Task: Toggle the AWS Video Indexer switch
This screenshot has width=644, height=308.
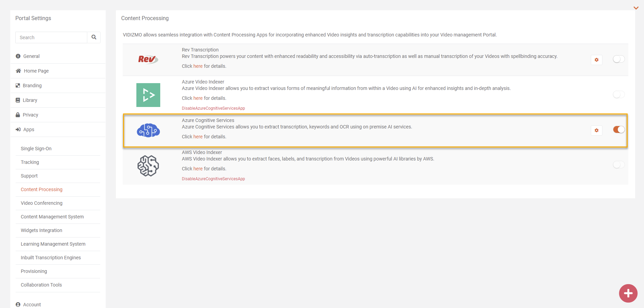Action: [x=618, y=165]
